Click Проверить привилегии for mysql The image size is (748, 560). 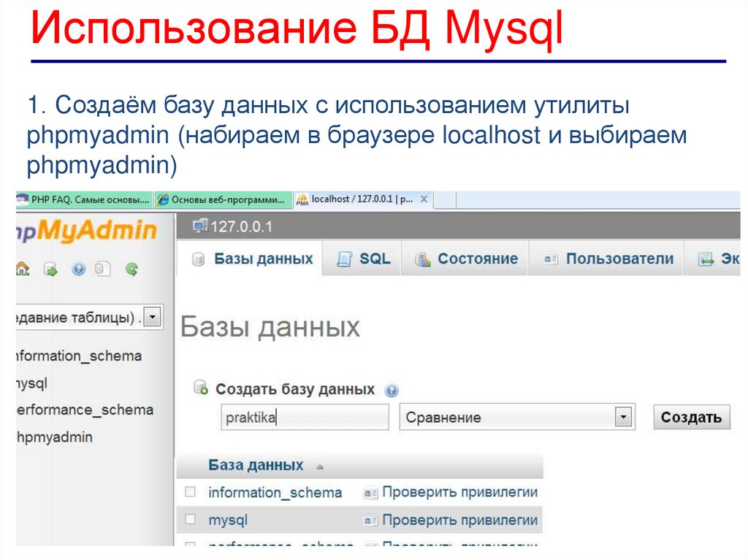[460, 520]
